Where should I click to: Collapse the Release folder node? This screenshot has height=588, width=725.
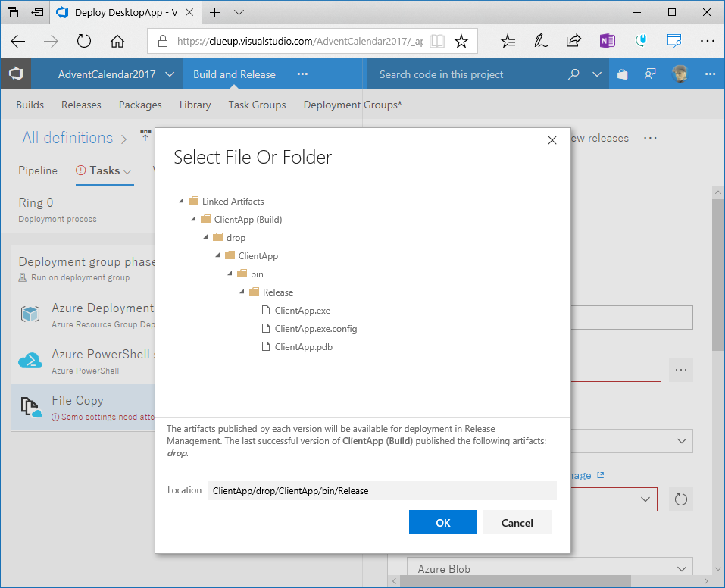pyautogui.click(x=242, y=292)
